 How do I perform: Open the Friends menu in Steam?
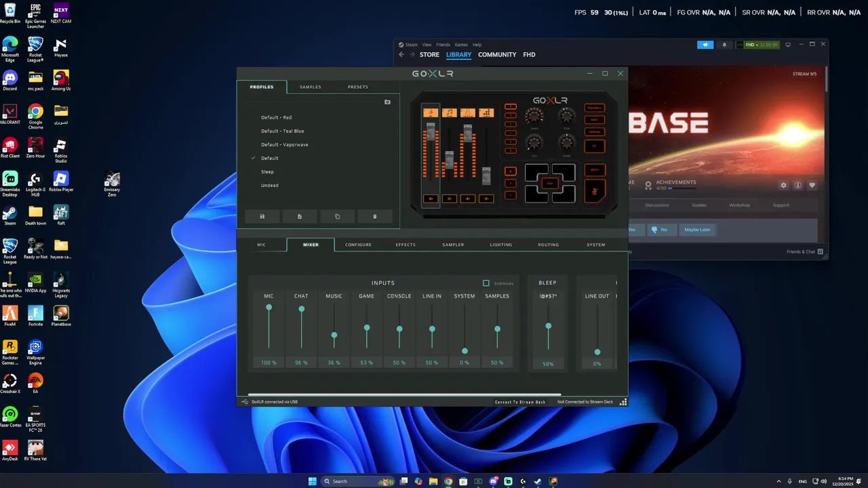[x=443, y=45]
